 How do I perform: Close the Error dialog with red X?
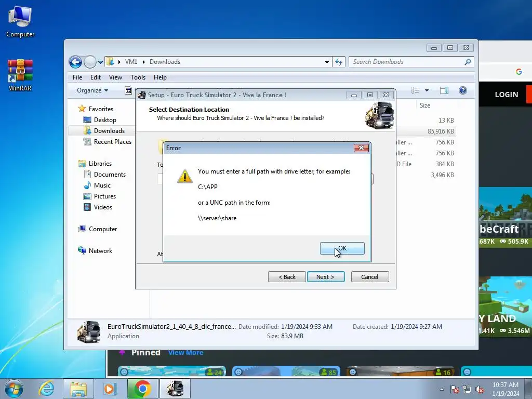point(361,148)
